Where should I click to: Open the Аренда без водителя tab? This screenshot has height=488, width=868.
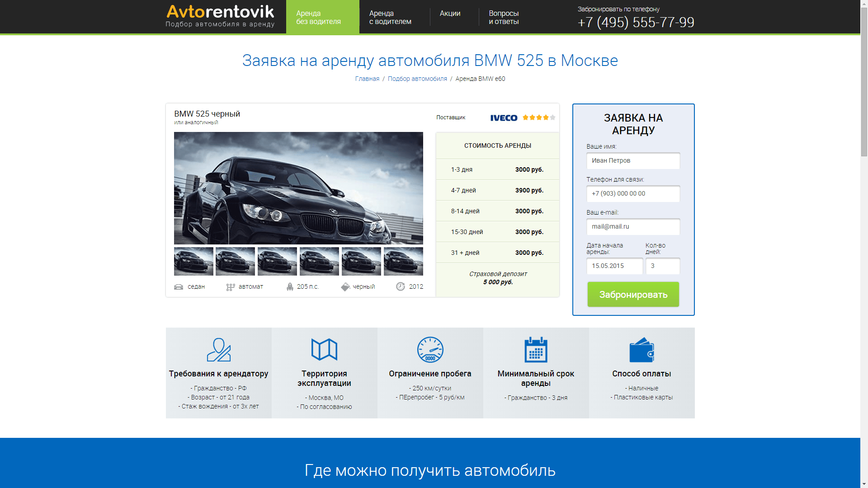tap(323, 17)
